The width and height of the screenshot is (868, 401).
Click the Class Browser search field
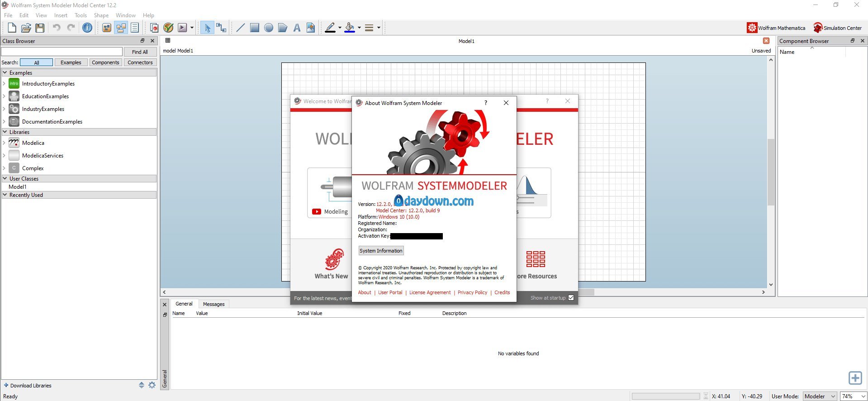[x=62, y=52]
